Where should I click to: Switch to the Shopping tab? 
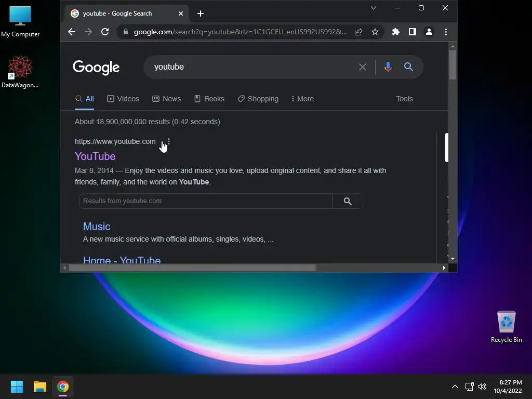point(258,99)
